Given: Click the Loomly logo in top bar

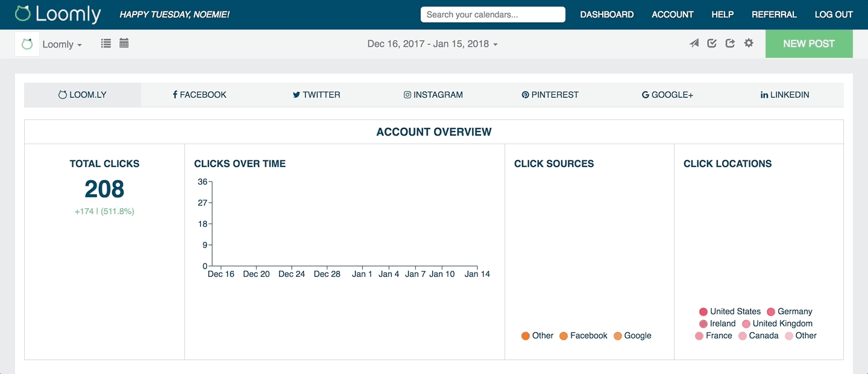Looking at the screenshot, I should [58, 14].
